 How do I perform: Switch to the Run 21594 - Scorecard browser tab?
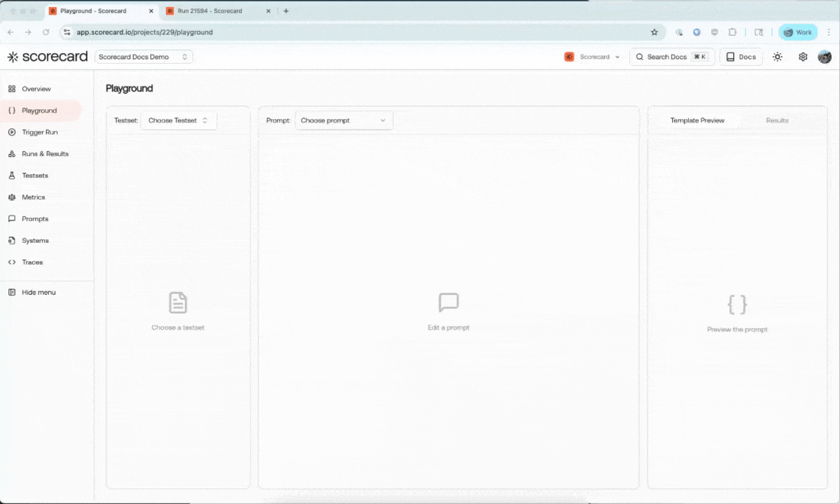click(210, 11)
